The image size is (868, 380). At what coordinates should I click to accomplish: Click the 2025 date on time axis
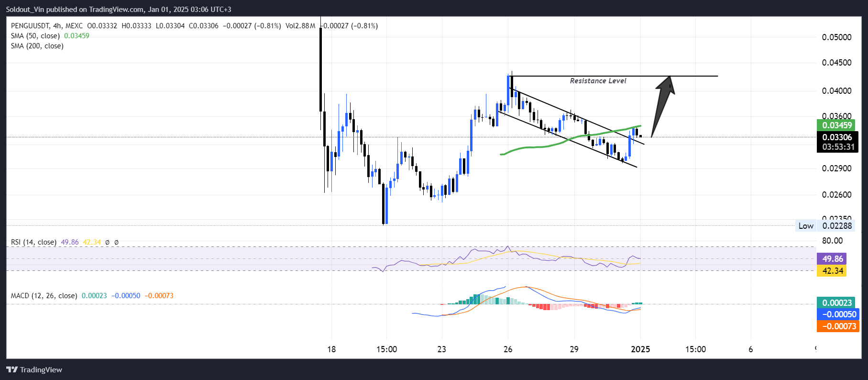640,349
